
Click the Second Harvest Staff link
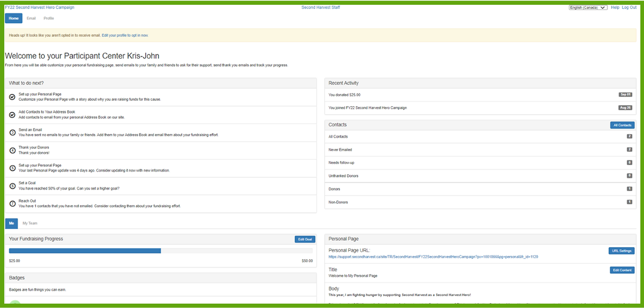[321, 7]
